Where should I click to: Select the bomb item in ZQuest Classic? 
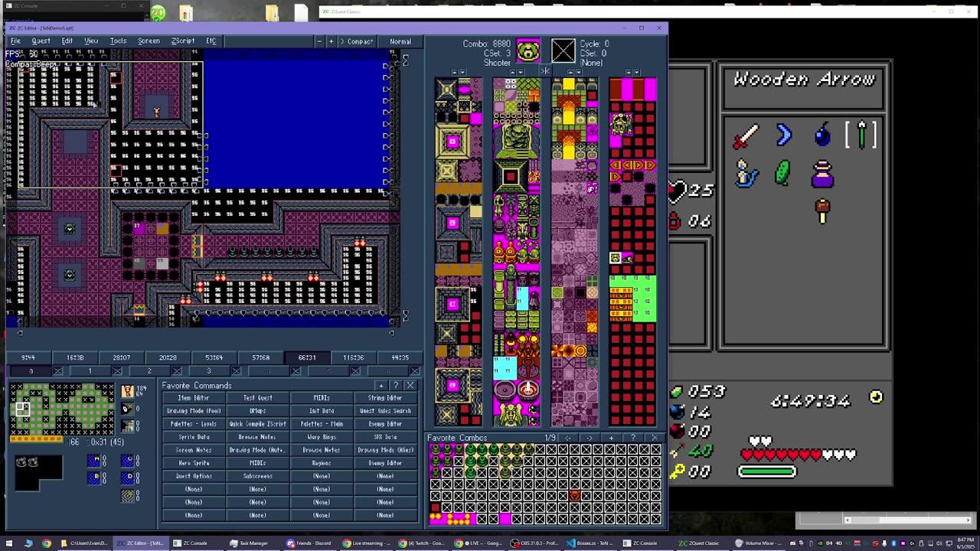point(822,135)
